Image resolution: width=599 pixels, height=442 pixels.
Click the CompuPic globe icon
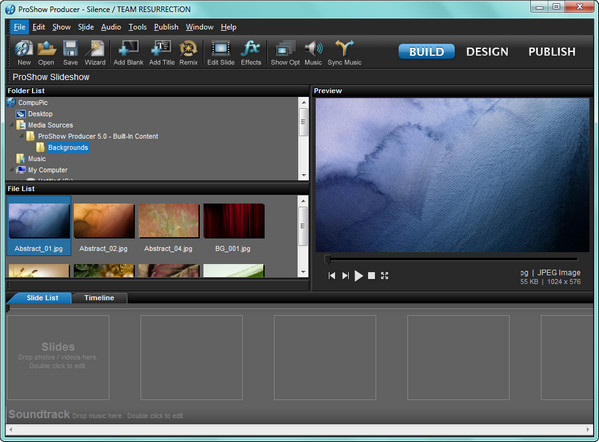pyautogui.click(x=11, y=102)
